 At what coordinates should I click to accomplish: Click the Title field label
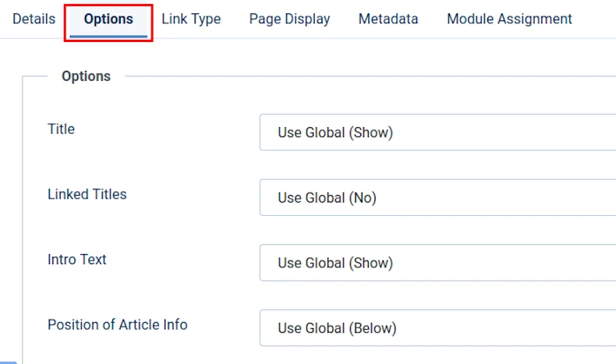tap(61, 129)
